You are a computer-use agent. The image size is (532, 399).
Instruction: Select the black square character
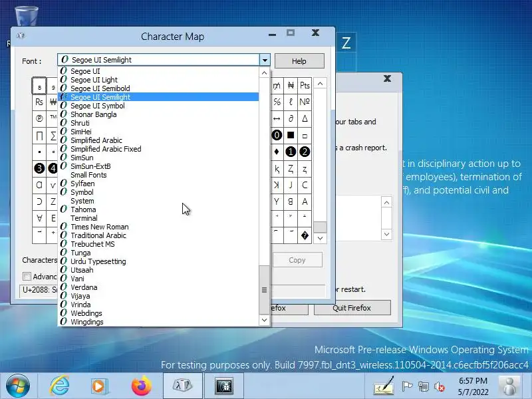[291, 135]
